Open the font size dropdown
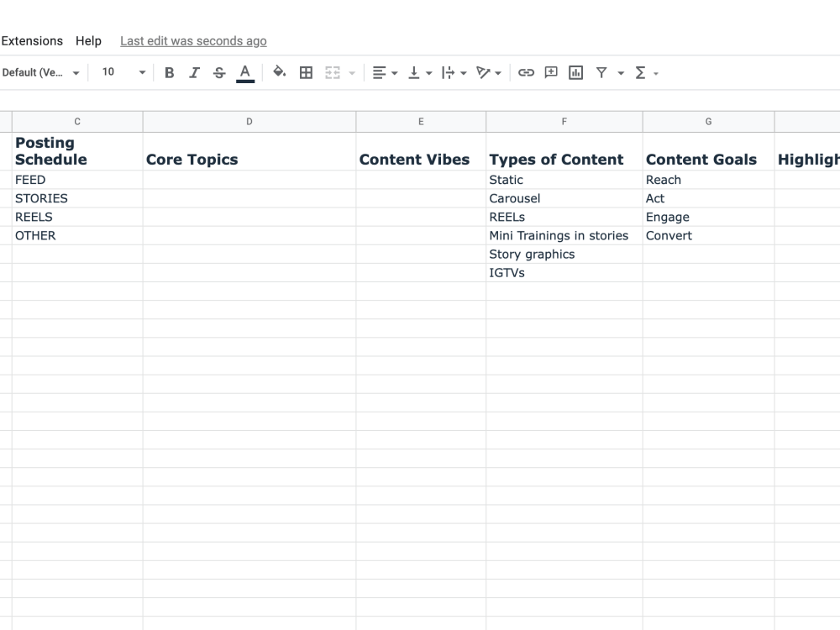This screenshot has width=840, height=630. coord(121,72)
